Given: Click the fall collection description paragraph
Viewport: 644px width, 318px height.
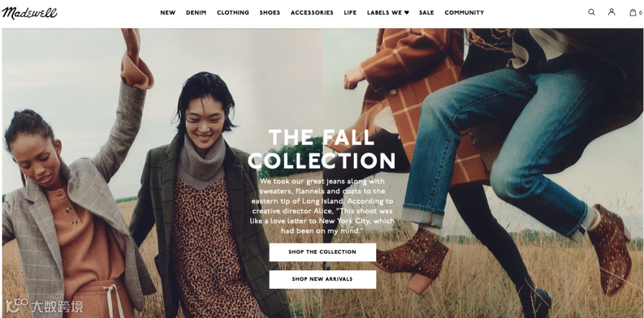Looking at the screenshot, I should coord(323,206).
